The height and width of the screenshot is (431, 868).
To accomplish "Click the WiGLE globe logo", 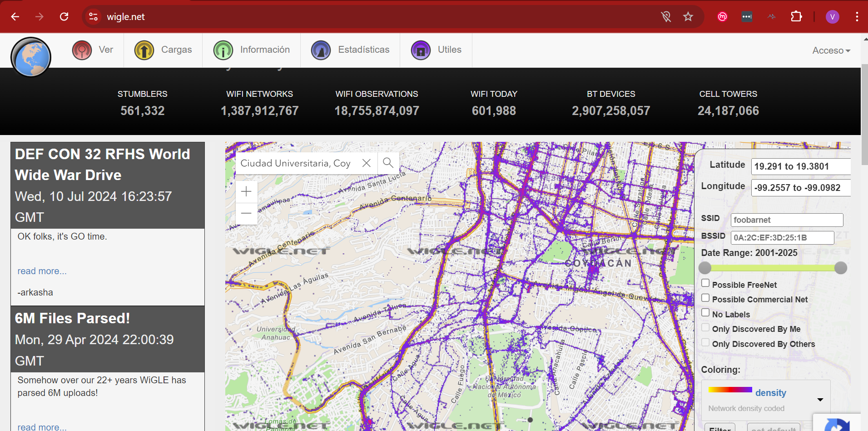I will point(31,57).
